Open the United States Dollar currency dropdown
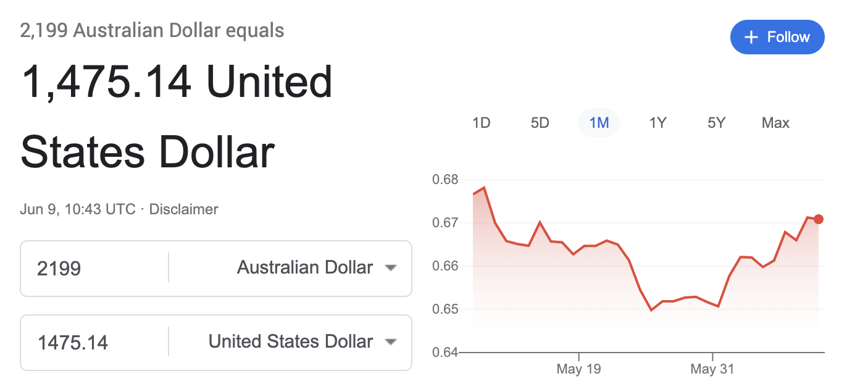This screenshot has height=389, width=868. [x=390, y=342]
